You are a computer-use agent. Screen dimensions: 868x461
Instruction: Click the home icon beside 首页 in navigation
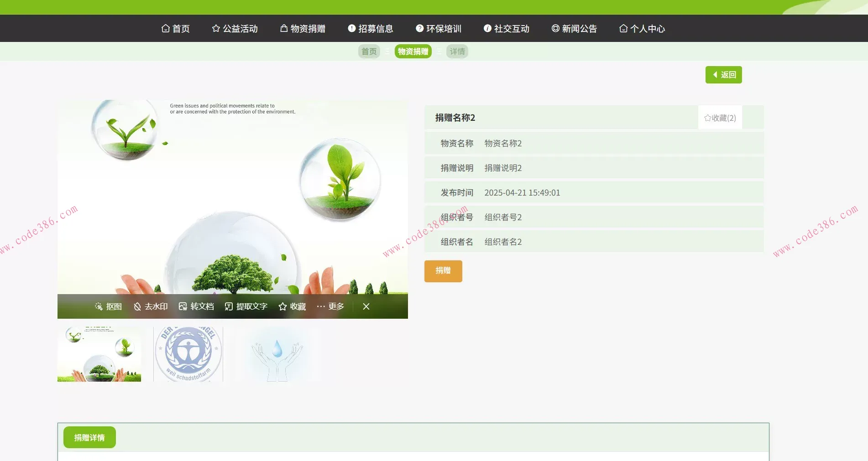coord(165,28)
